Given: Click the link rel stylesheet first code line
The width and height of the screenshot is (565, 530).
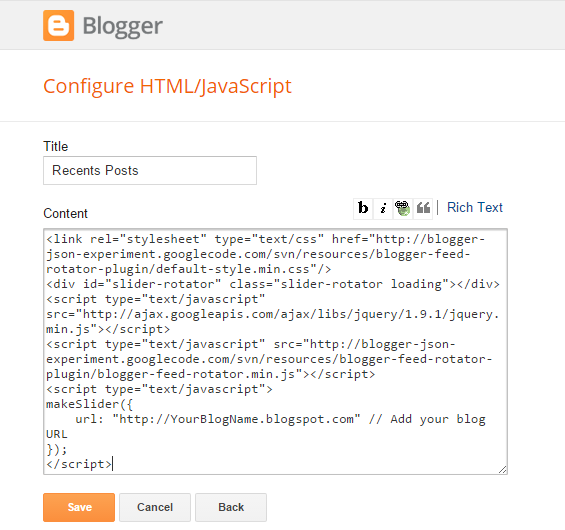Looking at the screenshot, I should tap(266, 239).
